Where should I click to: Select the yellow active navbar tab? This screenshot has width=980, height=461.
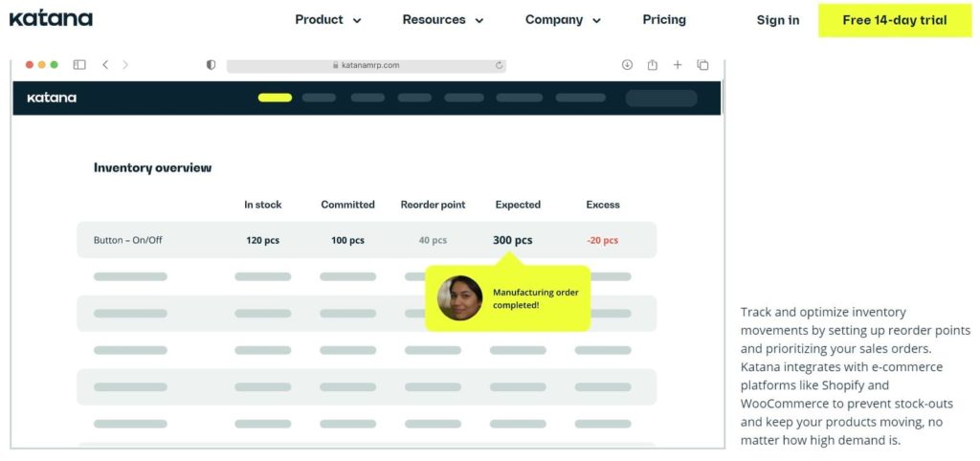[275, 98]
